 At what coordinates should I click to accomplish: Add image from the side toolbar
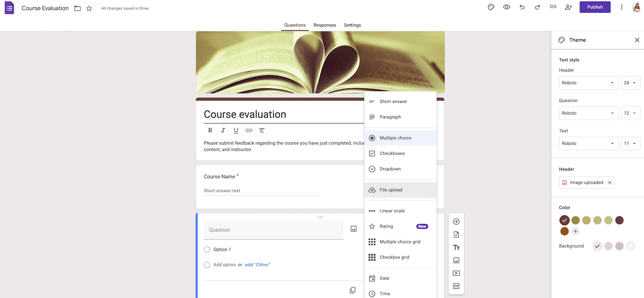click(456, 260)
